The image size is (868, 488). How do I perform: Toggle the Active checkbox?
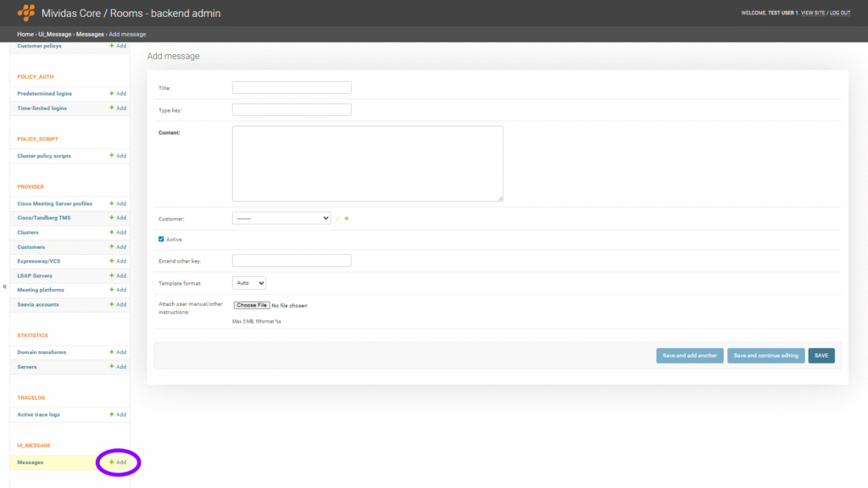pos(161,239)
